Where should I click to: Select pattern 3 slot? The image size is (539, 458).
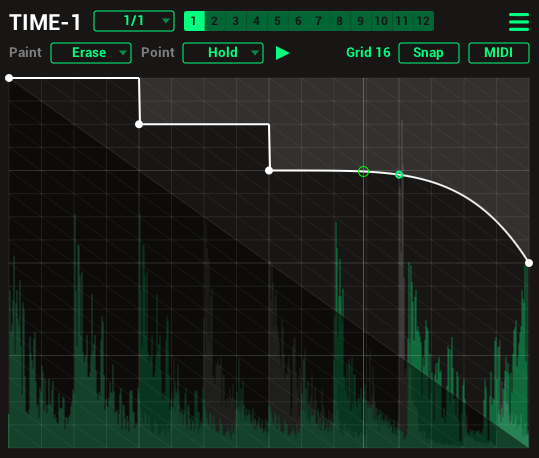pos(235,21)
